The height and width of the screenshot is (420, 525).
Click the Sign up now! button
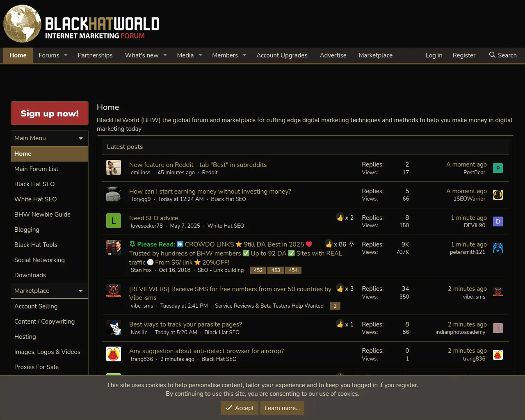click(x=50, y=113)
